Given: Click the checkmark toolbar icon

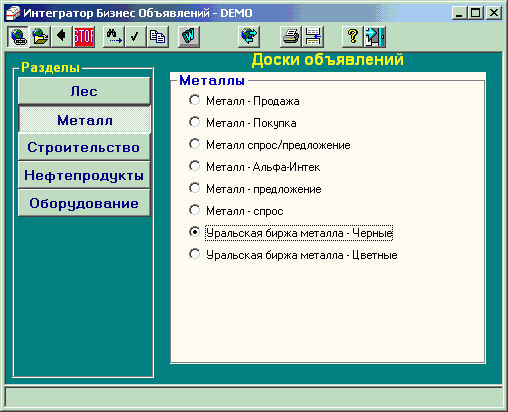Looking at the screenshot, I should (x=135, y=36).
